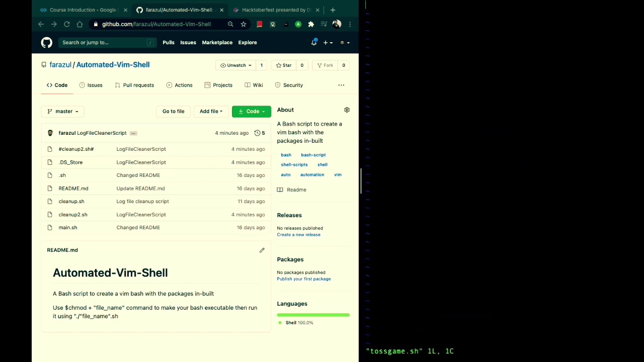Star the repository
The height and width of the screenshot is (362, 644).
point(283,65)
